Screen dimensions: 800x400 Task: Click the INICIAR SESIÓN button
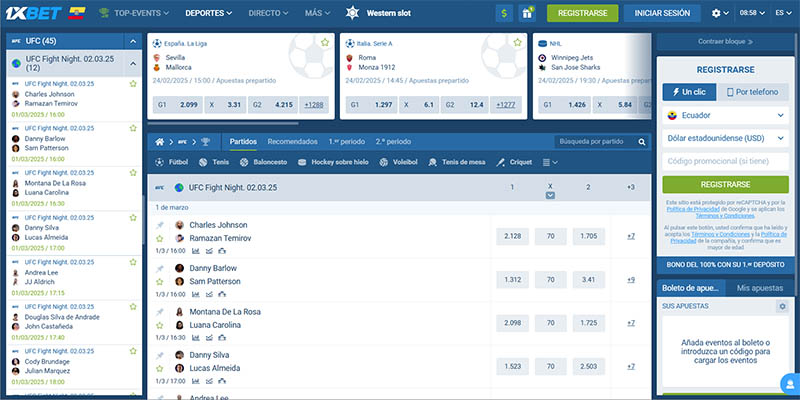662,13
